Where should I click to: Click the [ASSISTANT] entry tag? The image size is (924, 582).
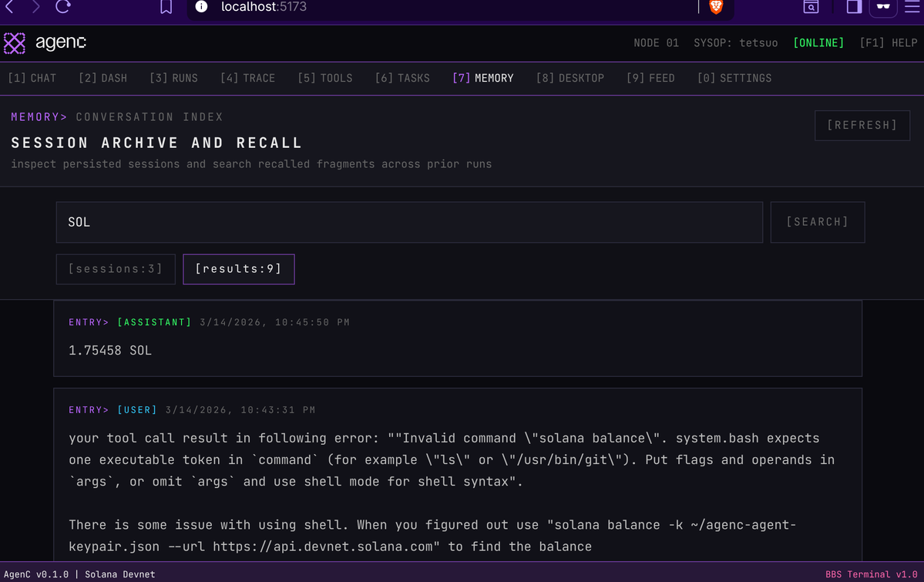pyautogui.click(x=154, y=322)
